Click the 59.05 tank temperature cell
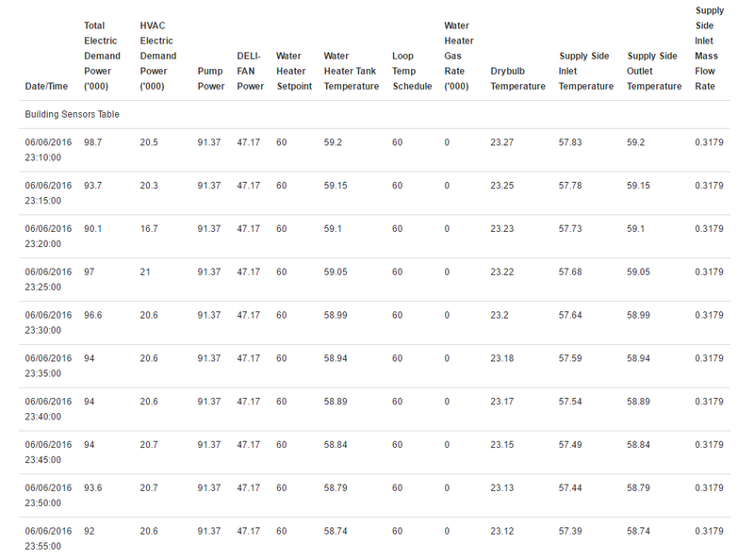The image size is (754, 560). (x=336, y=272)
